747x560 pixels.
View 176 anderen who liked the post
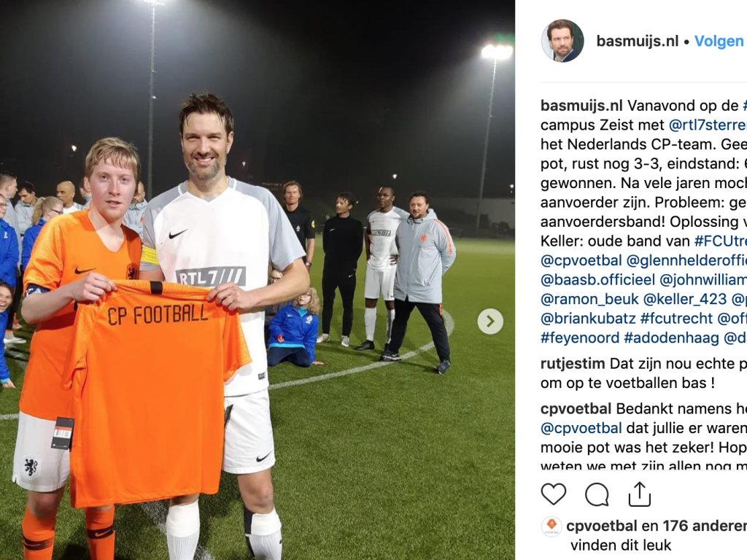pyautogui.click(x=705, y=526)
